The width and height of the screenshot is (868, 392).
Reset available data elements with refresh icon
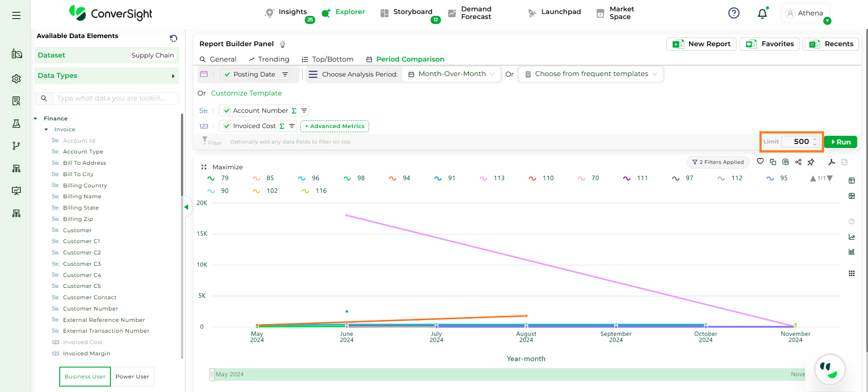click(x=173, y=38)
